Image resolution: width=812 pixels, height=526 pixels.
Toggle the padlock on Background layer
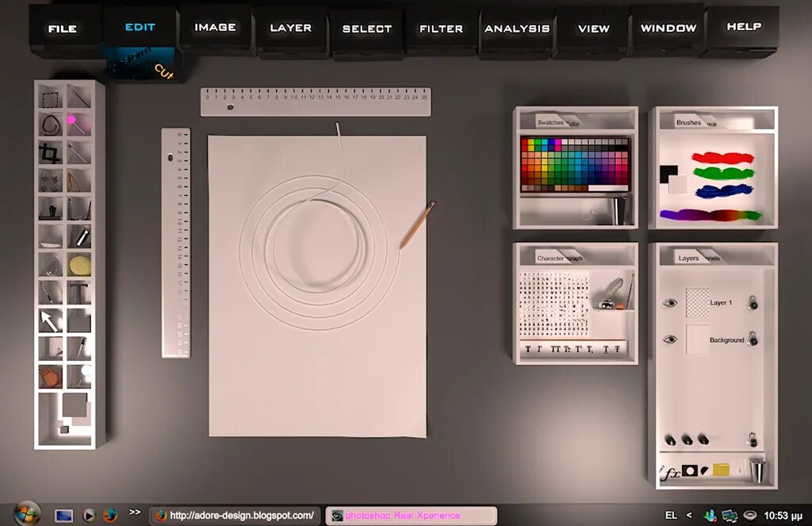(x=753, y=339)
